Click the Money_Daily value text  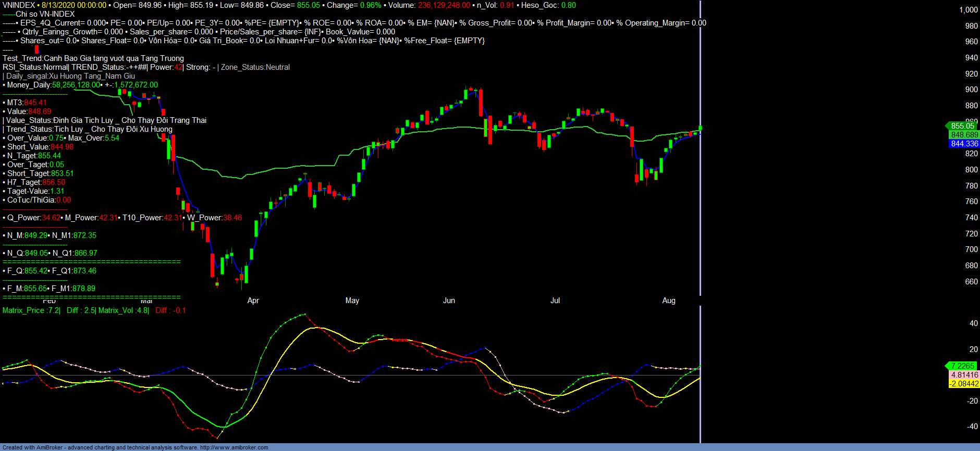coord(82,85)
